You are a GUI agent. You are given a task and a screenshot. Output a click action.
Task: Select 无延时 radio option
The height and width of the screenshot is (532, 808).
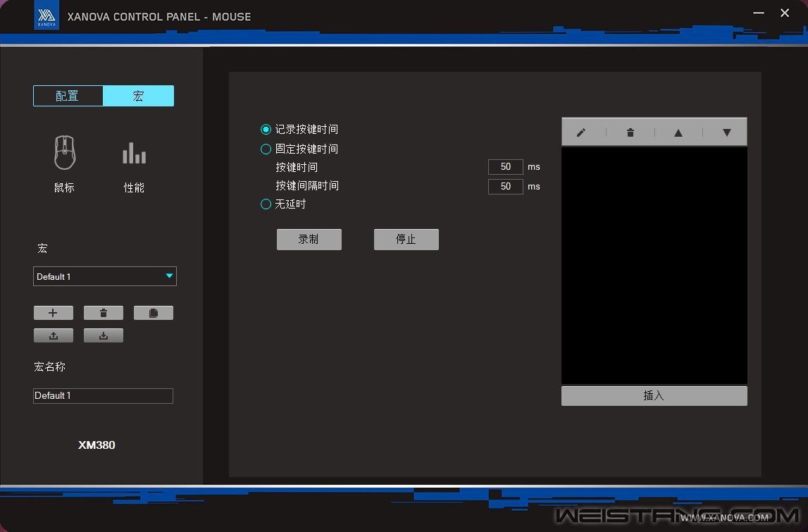(266, 204)
